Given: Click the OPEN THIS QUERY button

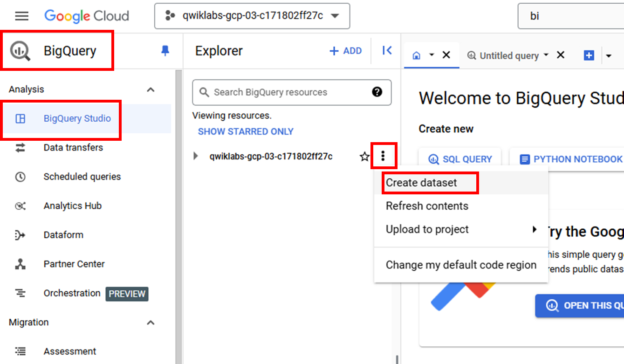Looking at the screenshot, I should click(x=580, y=306).
